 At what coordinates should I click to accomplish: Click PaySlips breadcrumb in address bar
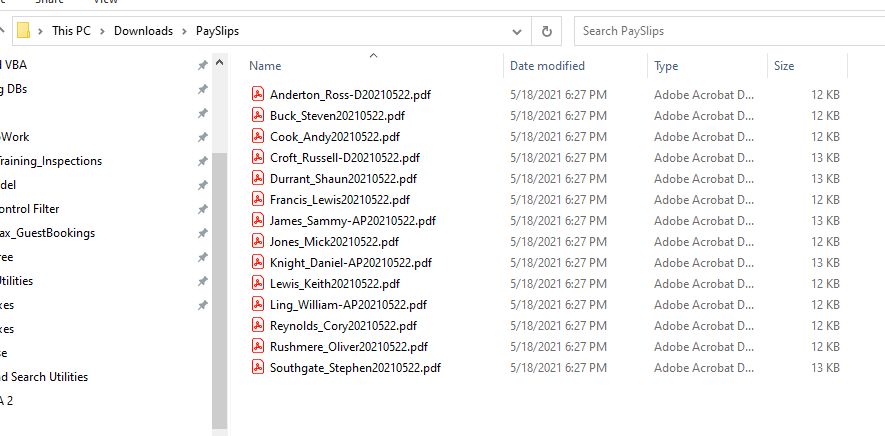point(217,31)
